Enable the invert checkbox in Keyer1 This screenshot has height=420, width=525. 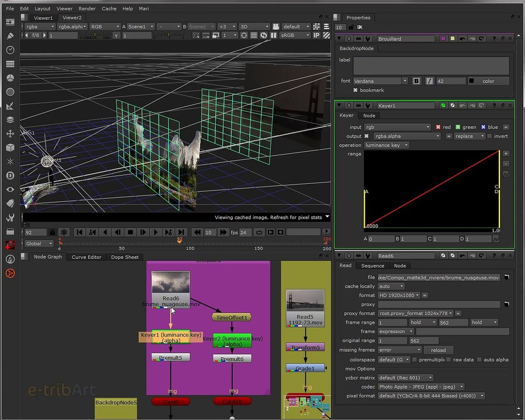click(489, 136)
